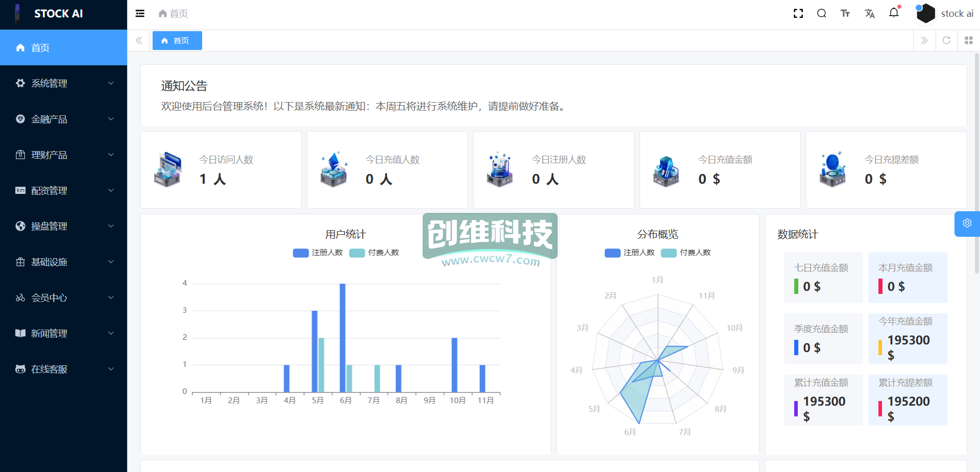Screen dimensions: 980x472
Task: Enter fullscreen mode via top bar icon
Action: point(798,14)
